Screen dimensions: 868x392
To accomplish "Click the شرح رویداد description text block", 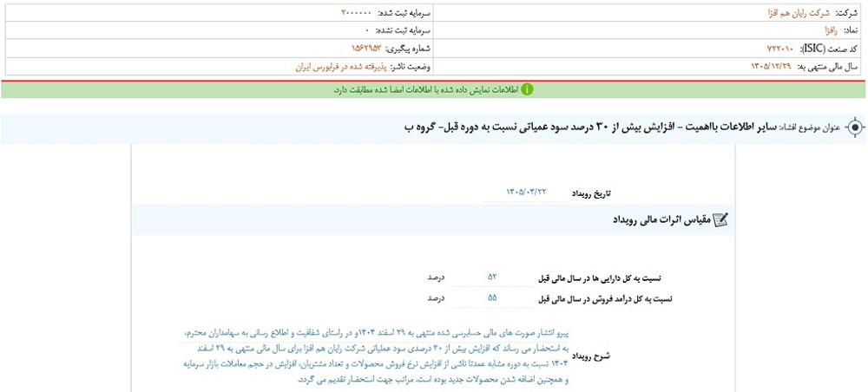I will point(374,356).
